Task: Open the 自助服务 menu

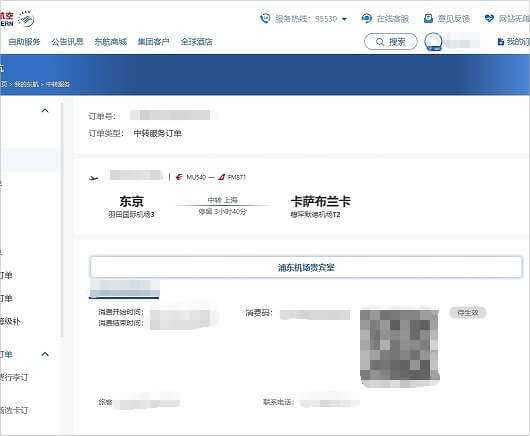Action: coord(24,42)
